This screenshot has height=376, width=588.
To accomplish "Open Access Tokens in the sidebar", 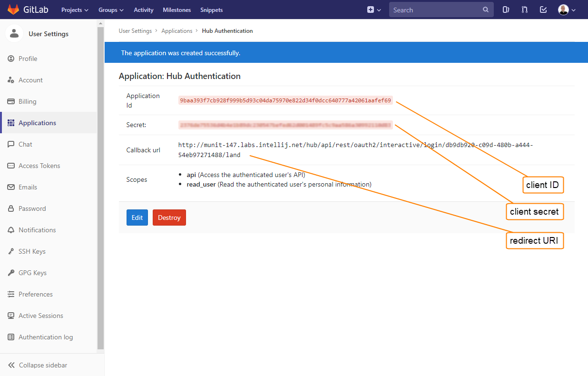I will (x=39, y=165).
